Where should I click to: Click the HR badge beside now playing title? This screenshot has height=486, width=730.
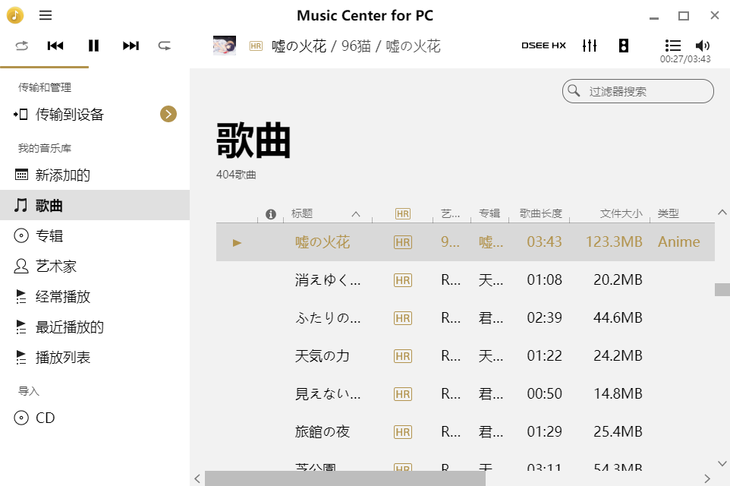point(256,46)
